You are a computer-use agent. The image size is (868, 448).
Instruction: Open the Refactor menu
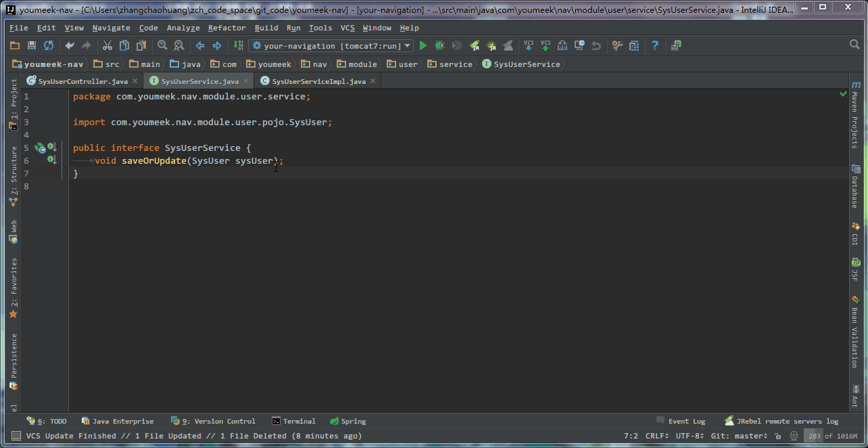[226, 28]
